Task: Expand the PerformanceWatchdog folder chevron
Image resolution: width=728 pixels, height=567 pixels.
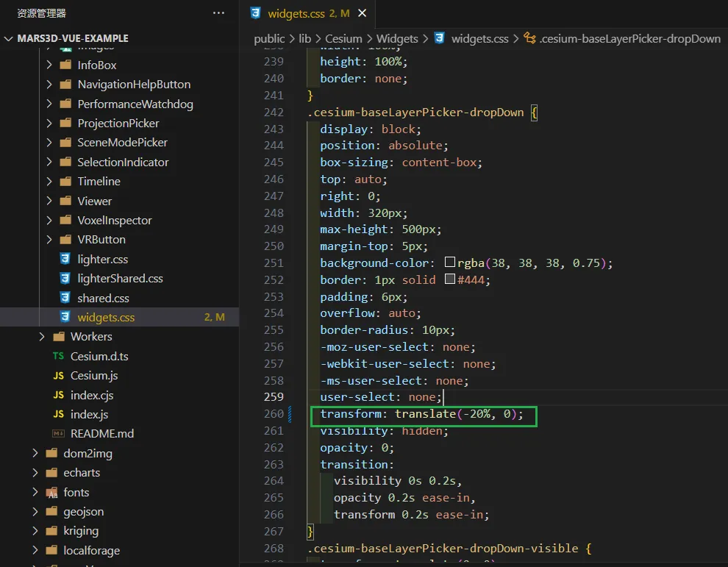Action: 49,104
